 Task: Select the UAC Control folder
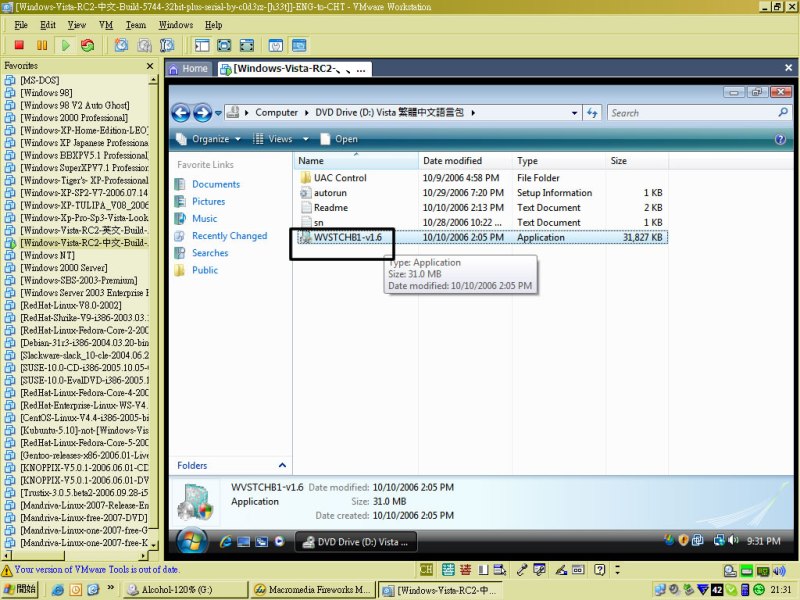click(339, 178)
